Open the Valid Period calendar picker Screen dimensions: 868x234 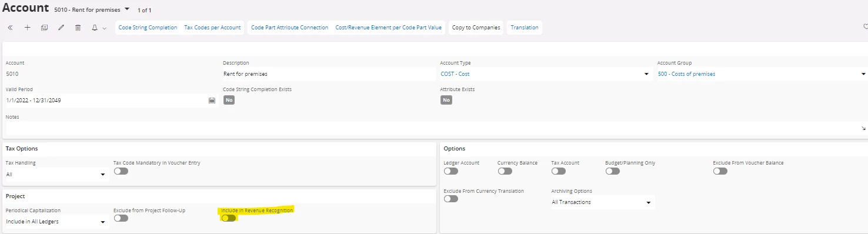[212, 101]
